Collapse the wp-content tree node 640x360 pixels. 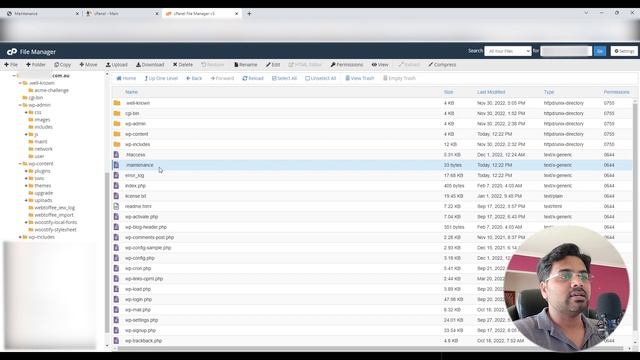(20, 164)
